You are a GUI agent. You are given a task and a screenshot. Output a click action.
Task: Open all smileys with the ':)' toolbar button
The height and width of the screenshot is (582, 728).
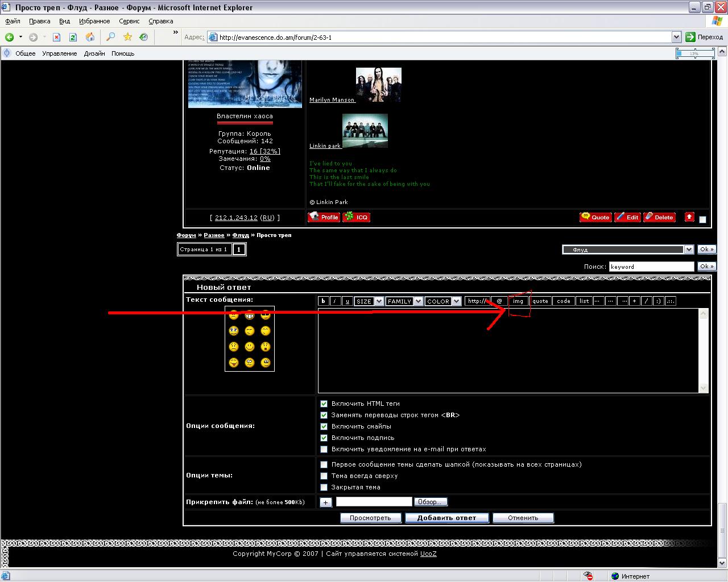tap(658, 301)
